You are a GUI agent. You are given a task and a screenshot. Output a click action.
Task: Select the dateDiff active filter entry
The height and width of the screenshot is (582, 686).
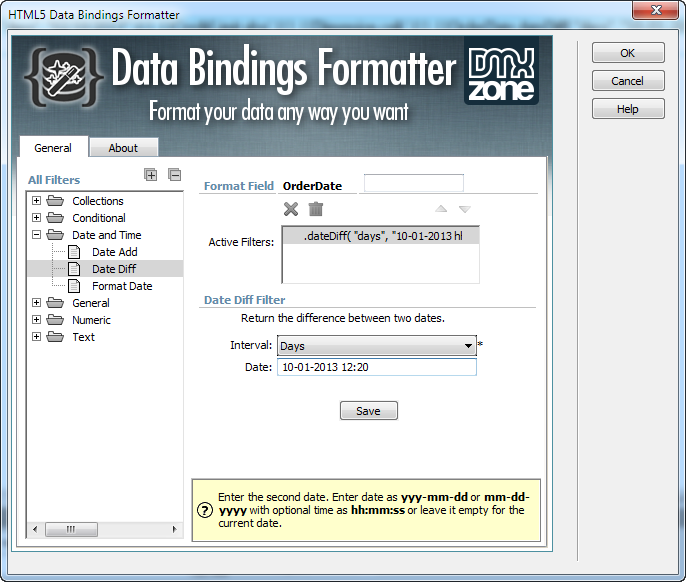pyautogui.click(x=381, y=236)
